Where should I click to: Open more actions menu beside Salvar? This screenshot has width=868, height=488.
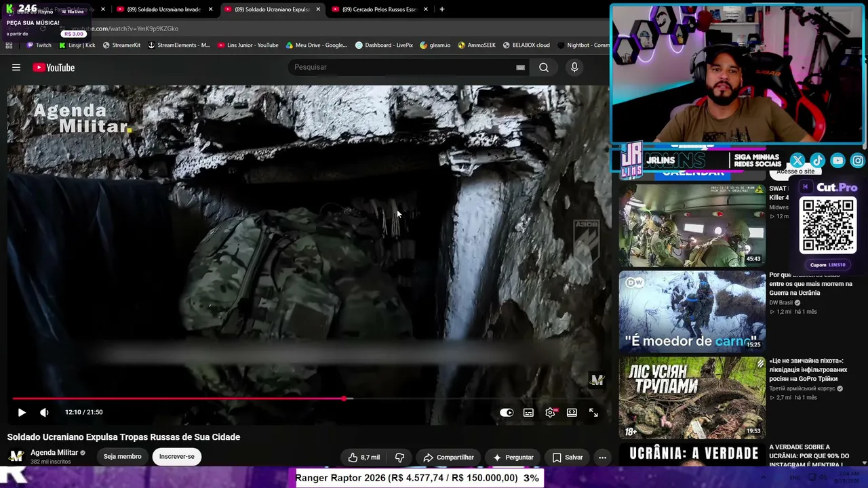[602, 457]
